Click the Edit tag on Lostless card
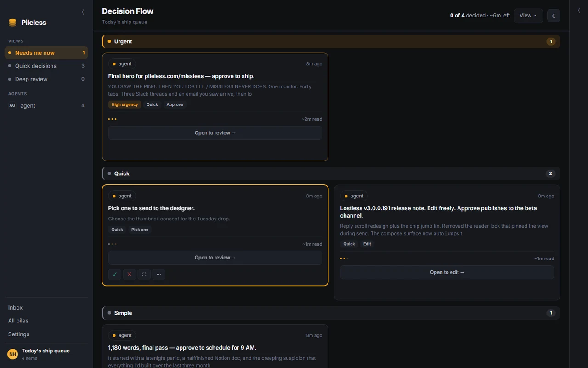The width and height of the screenshot is (588, 368). pos(367,244)
